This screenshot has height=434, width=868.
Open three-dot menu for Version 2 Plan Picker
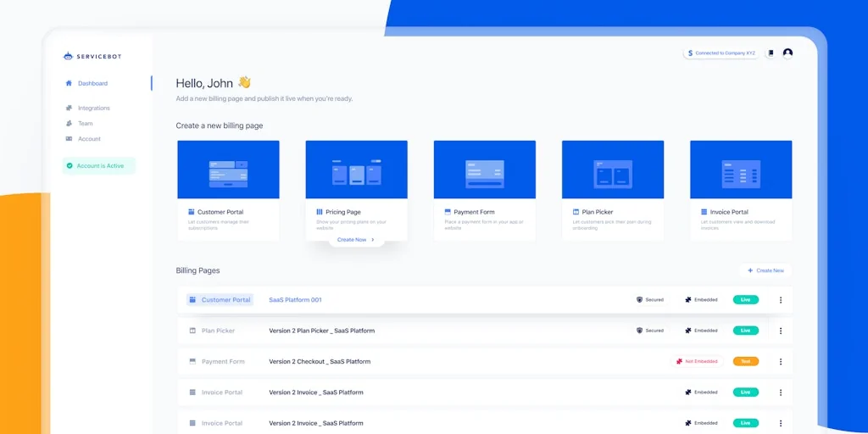point(781,331)
